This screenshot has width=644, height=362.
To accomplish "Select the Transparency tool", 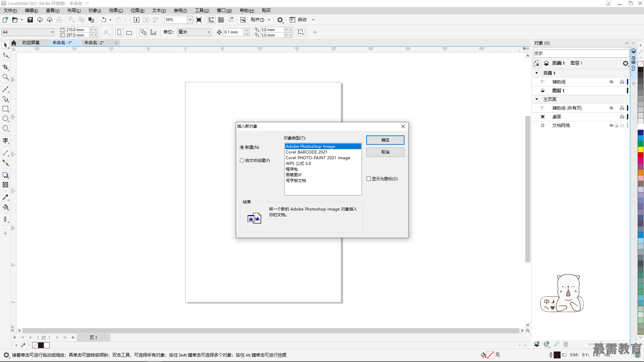I will 5,185.
